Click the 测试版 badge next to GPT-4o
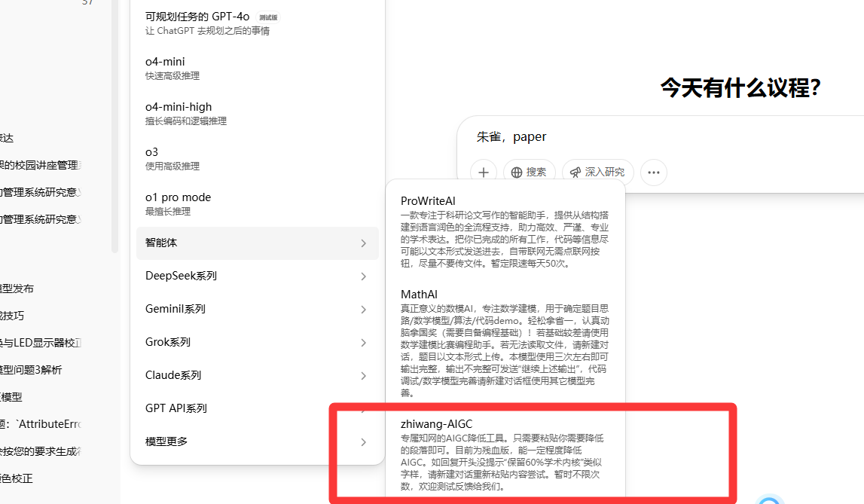The width and height of the screenshot is (864, 504). (268, 17)
